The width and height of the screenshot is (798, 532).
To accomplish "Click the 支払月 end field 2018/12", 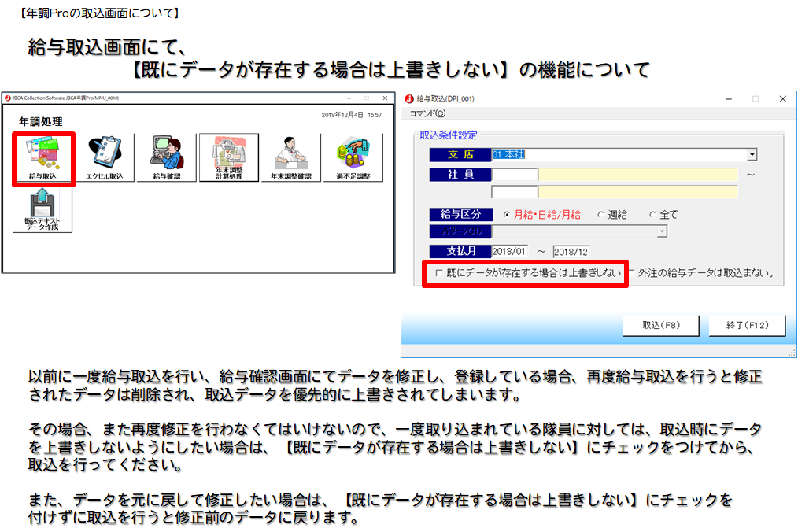I will [571, 252].
